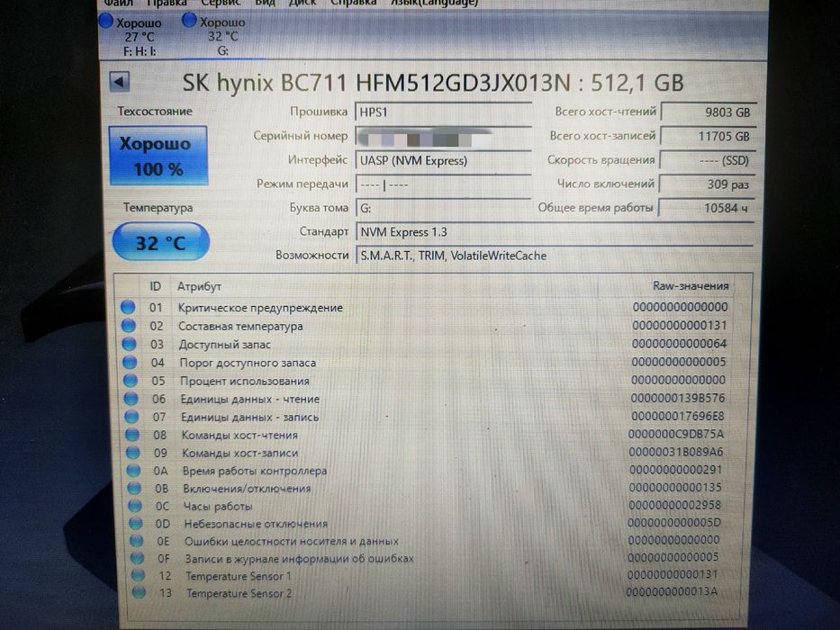
Task: Click the Скорость вращения value ---- (SSD)
Action: (707, 160)
